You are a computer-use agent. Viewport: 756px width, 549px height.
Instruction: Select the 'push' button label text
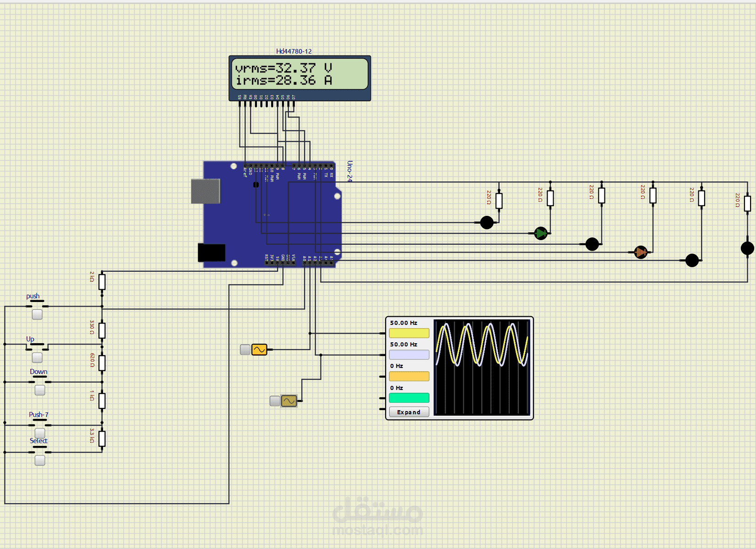[33, 296]
